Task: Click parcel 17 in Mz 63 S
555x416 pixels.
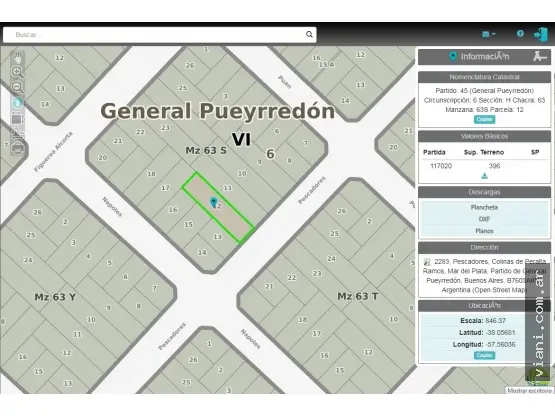Action: pyautogui.click(x=165, y=188)
